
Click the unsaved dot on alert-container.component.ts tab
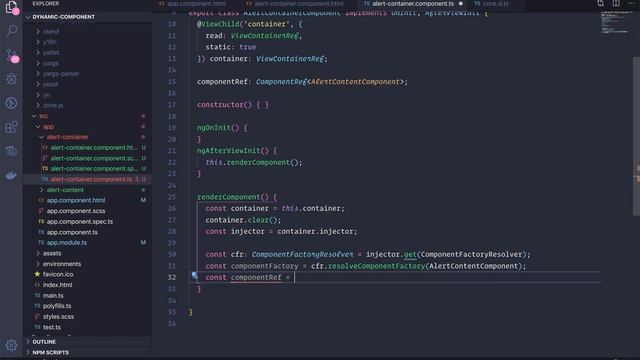pyautogui.click(x=461, y=4)
